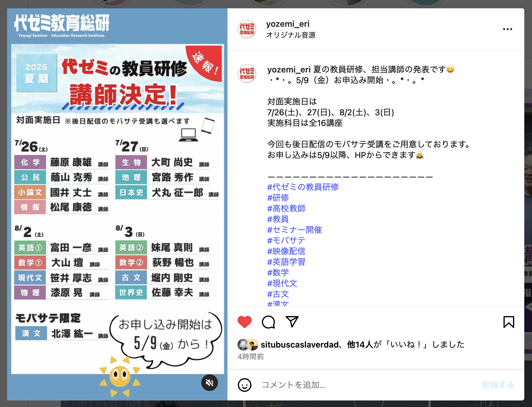The height and width of the screenshot is (407, 532).
Task: Open the comment speech bubble icon
Action: tap(268, 322)
